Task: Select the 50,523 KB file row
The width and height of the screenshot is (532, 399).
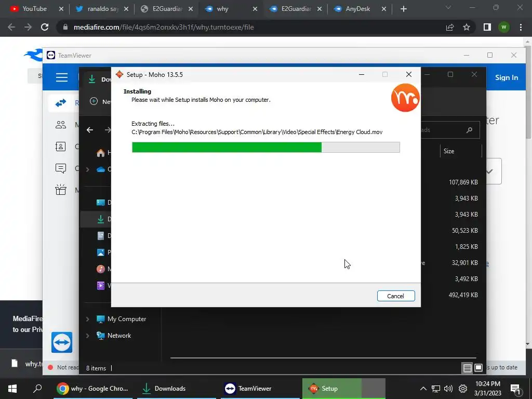Action: pos(464,230)
